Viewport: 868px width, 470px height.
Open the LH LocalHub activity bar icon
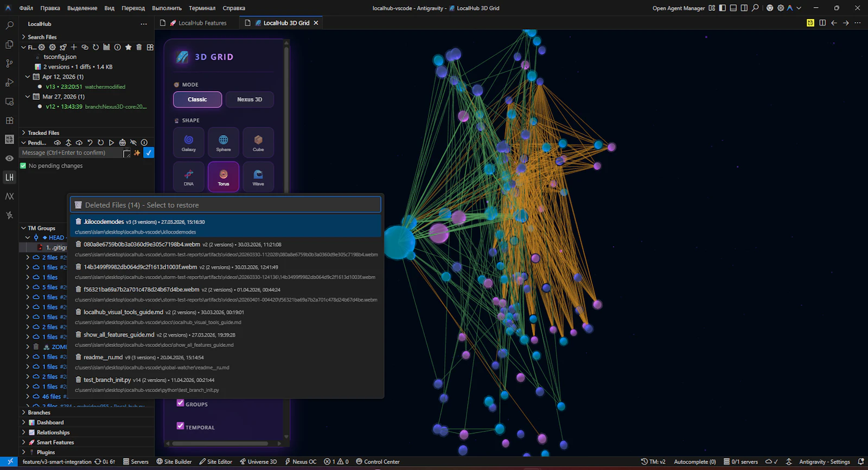pos(9,177)
